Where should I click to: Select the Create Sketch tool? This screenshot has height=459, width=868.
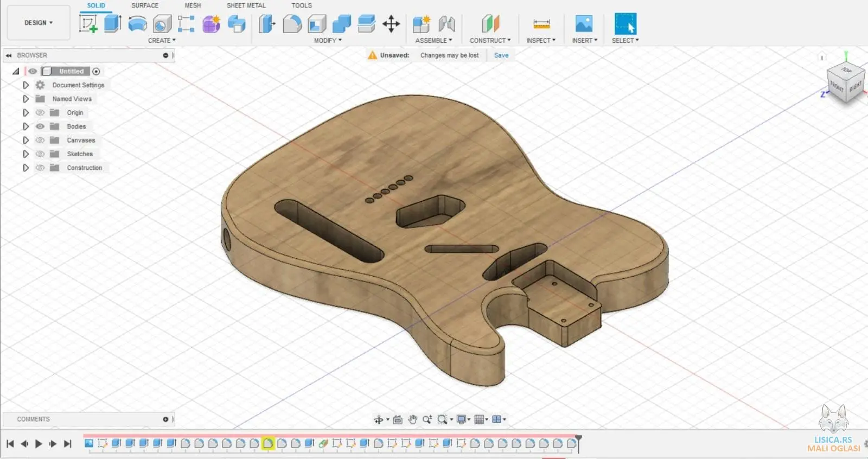click(88, 24)
